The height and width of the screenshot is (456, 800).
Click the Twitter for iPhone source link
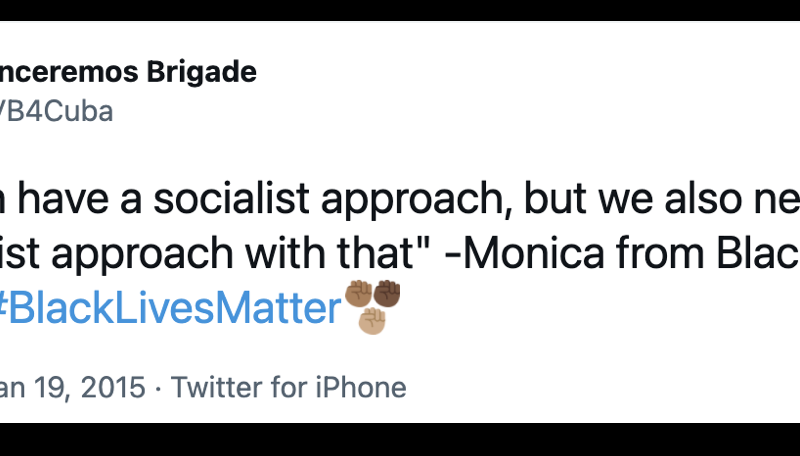[289, 387]
